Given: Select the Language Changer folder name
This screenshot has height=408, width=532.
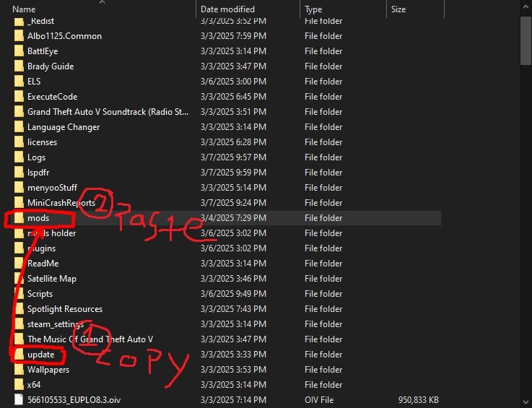Looking at the screenshot, I should [x=64, y=127].
